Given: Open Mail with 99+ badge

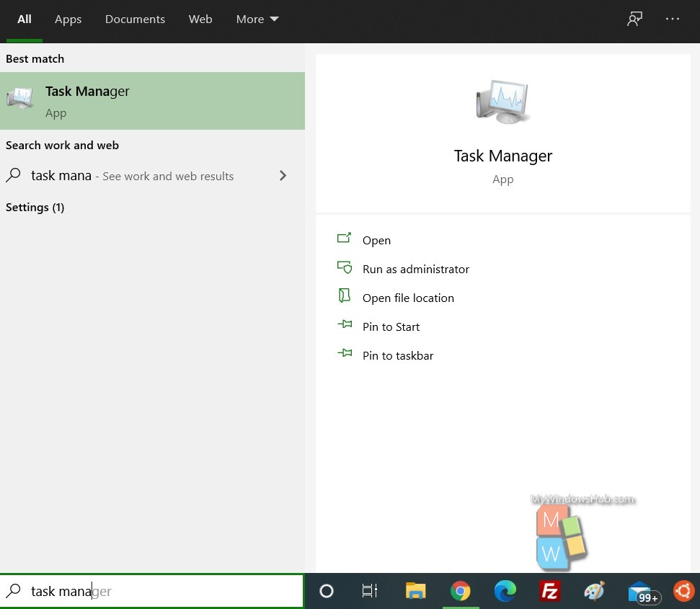Looking at the screenshot, I should point(643,593).
